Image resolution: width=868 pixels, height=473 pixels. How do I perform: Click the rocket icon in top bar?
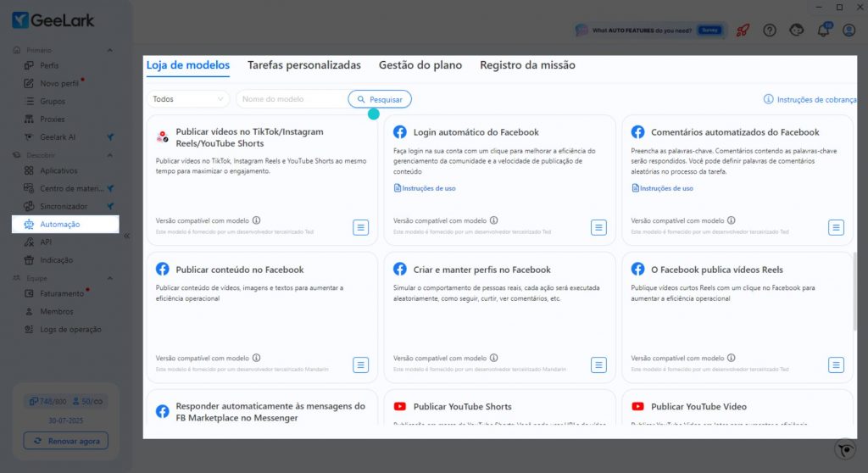click(743, 31)
